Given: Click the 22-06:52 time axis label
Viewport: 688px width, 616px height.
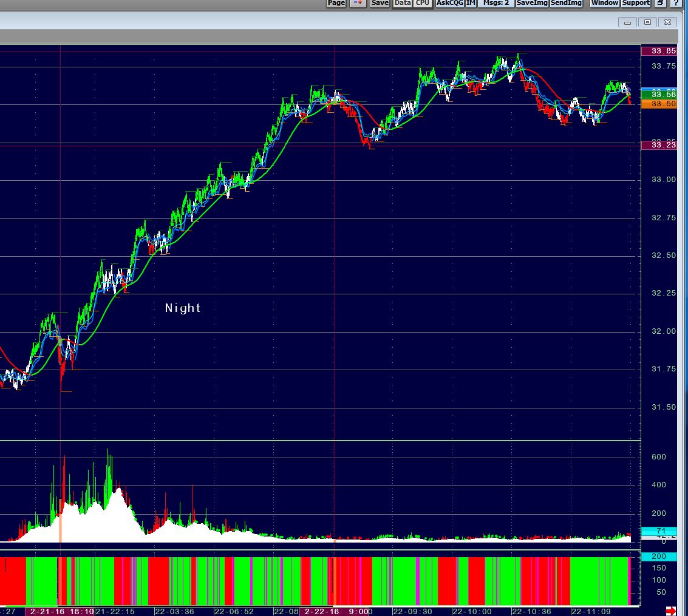Looking at the screenshot, I should click(x=234, y=611).
